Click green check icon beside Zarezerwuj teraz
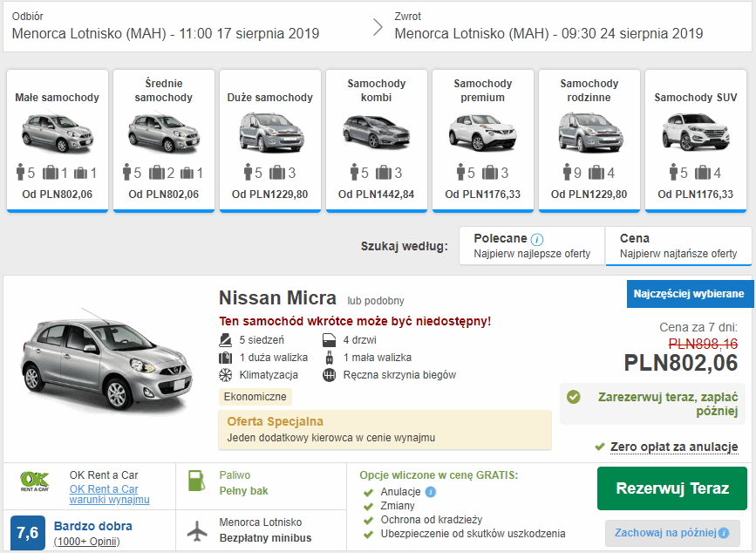The width and height of the screenshot is (756, 553). click(x=573, y=397)
